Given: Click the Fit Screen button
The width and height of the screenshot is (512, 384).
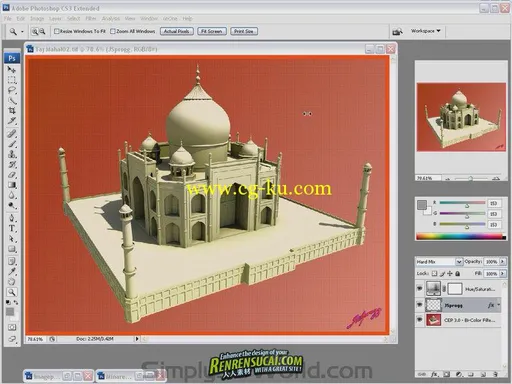Looking at the screenshot, I should click(x=212, y=31).
